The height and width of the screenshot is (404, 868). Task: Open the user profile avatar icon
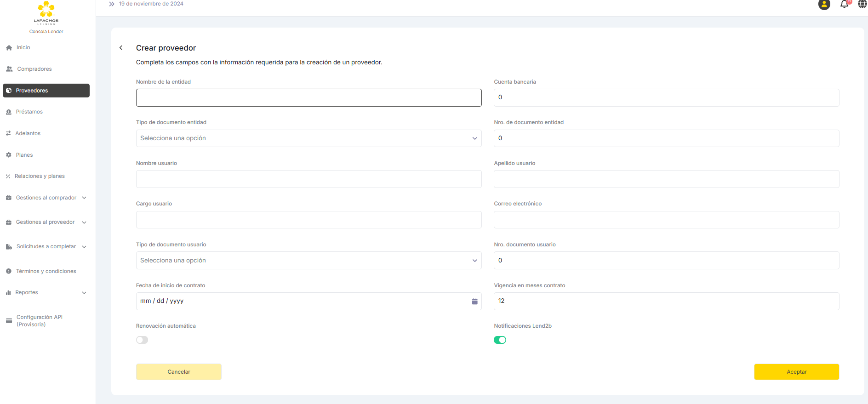pos(824,5)
